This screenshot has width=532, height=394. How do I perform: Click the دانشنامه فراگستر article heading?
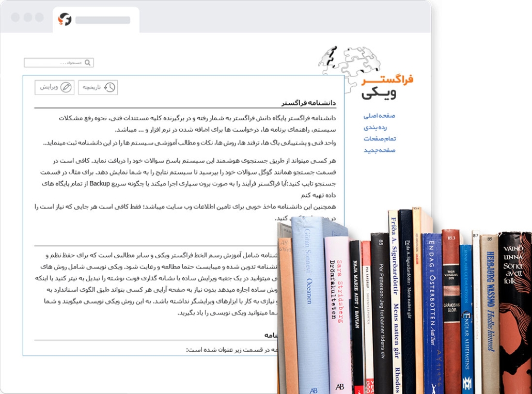[x=309, y=103]
